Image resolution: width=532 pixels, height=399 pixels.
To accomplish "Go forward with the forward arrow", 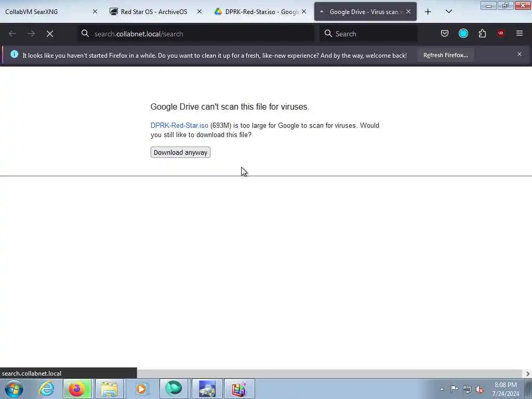I will pyautogui.click(x=31, y=34).
